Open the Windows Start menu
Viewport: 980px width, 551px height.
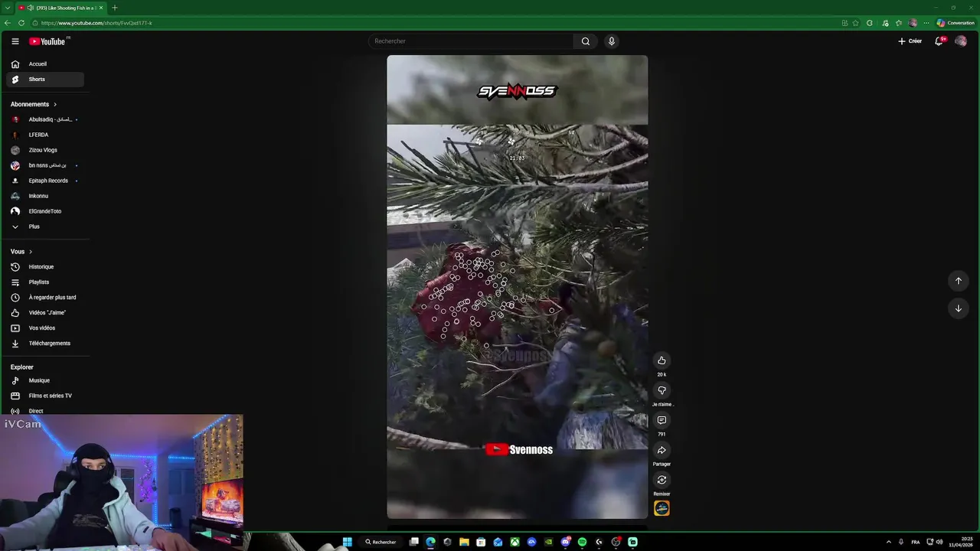click(x=347, y=542)
